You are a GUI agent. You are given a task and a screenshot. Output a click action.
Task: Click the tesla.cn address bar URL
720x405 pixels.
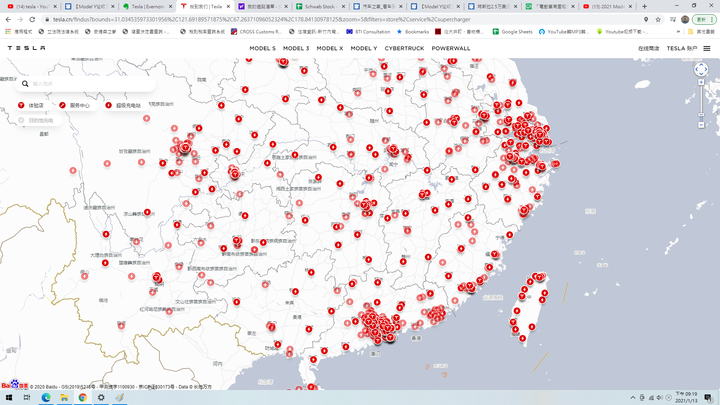pos(262,19)
